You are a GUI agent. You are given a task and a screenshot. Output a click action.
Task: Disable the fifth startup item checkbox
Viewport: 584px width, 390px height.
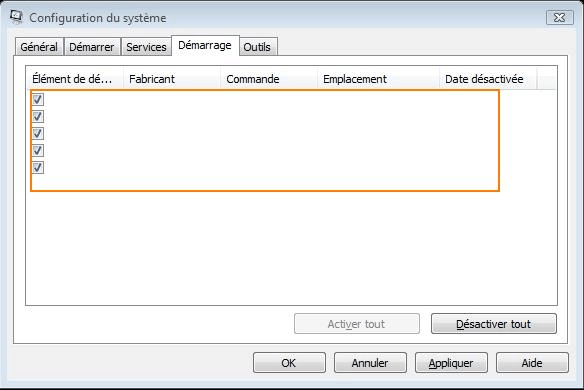click(x=38, y=168)
